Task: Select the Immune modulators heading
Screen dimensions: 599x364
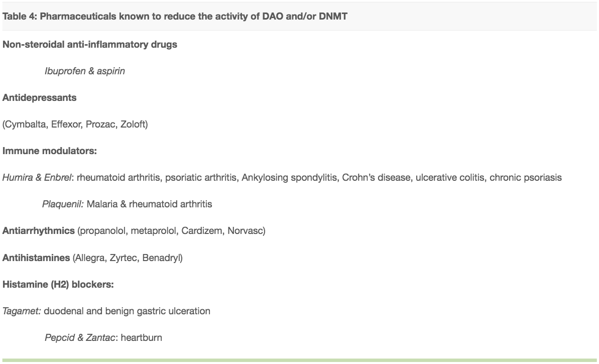Action: pyautogui.click(x=50, y=151)
